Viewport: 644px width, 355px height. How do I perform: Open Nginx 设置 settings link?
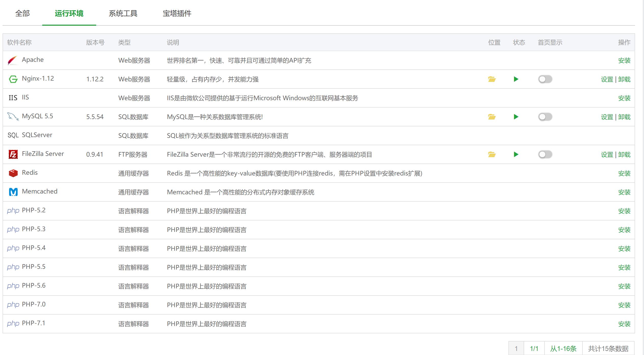point(607,79)
